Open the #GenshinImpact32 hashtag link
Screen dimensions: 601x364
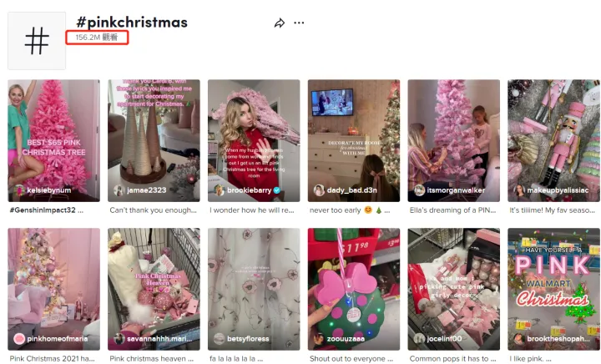click(43, 210)
